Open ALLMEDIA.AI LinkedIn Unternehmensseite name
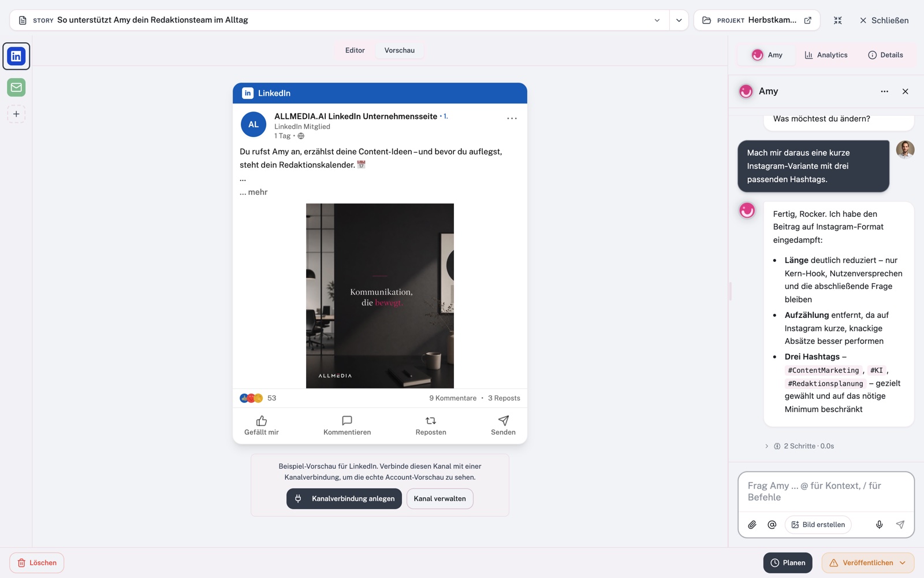The width and height of the screenshot is (924, 578). (x=356, y=116)
